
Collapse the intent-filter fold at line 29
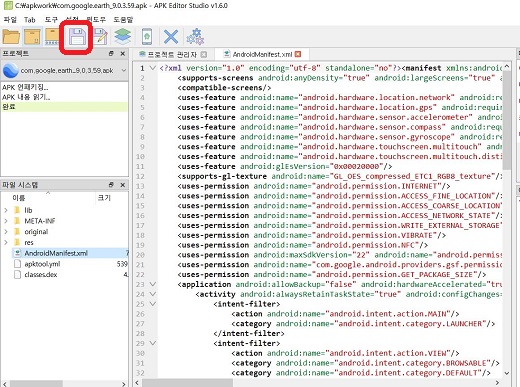click(x=153, y=343)
